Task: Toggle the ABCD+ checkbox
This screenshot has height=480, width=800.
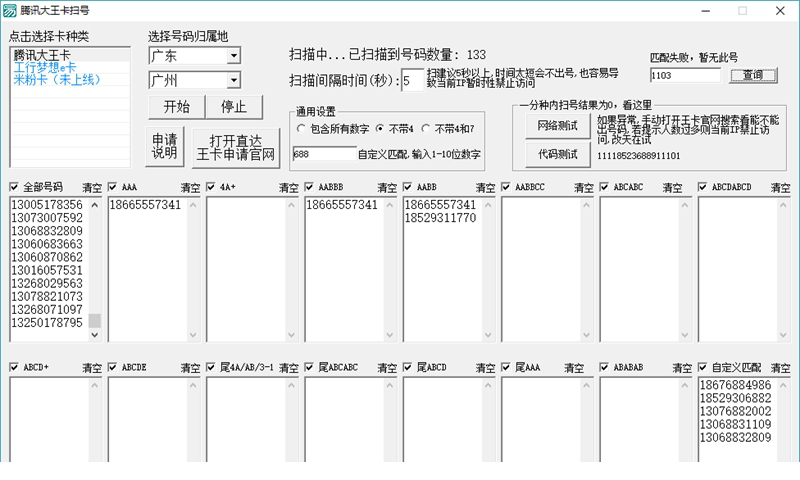Action: (x=14, y=367)
